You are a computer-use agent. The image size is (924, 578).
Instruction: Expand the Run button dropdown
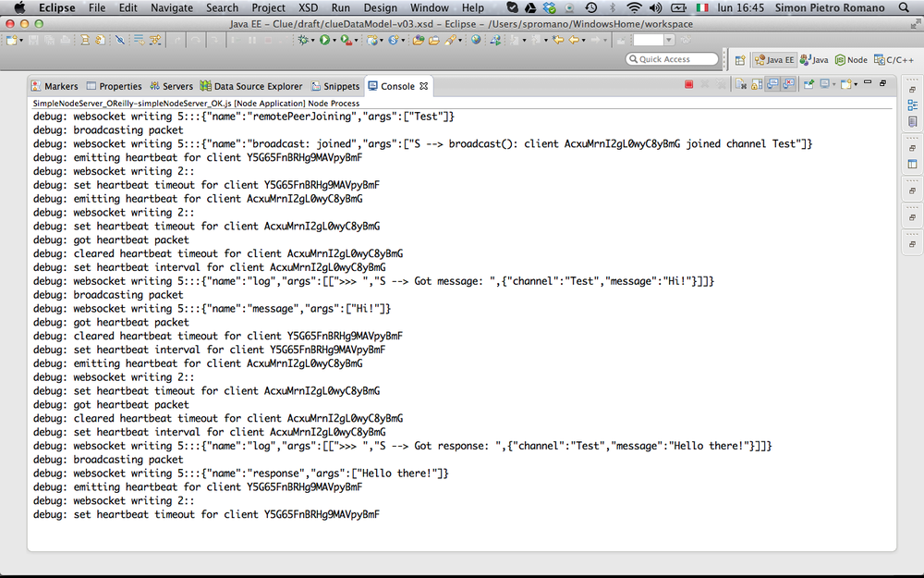335,41
